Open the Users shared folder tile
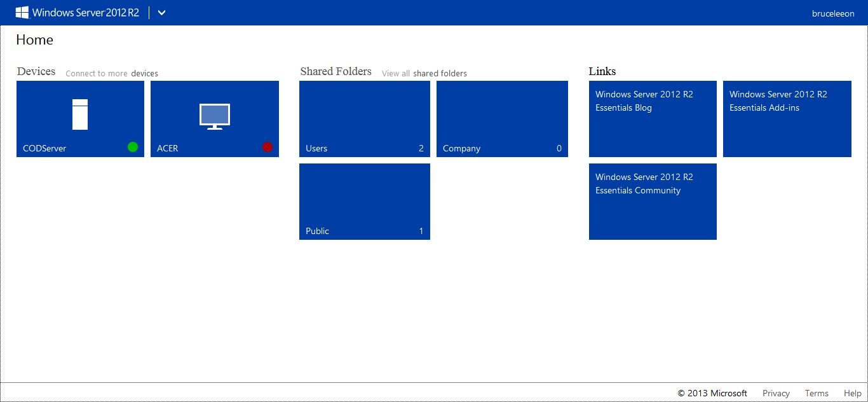868x402 pixels. click(365, 119)
